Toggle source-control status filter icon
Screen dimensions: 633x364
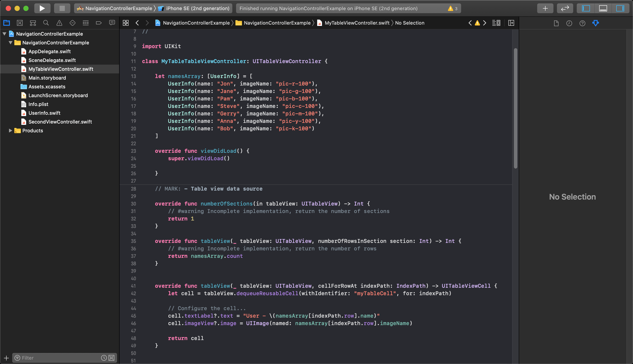pos(111,358)
